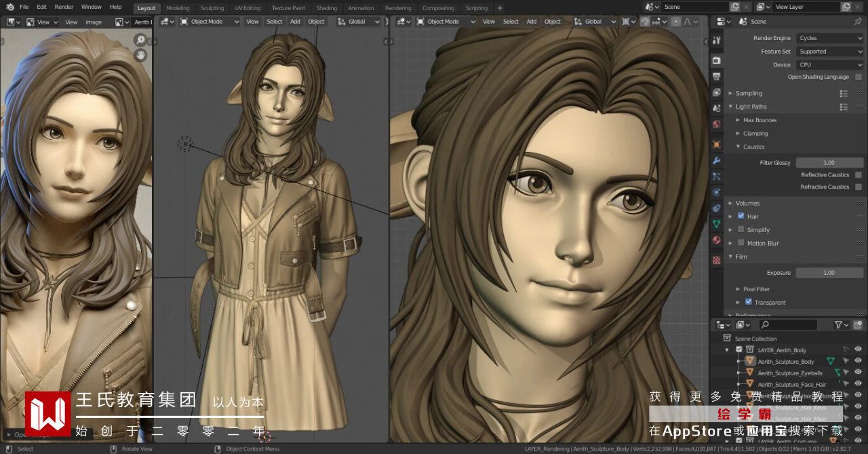Image resolution: width=868 pixels, height=454 pixels.
Task: Open the outliner filter funnel icon
Action: pyautogui.click(x=839, y=325)
